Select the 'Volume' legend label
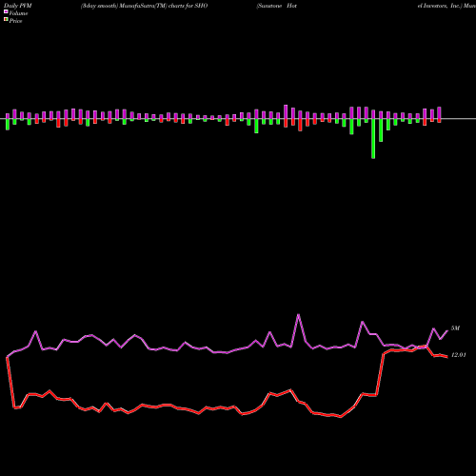The height and width of the screenshot is (476, 476). tap(18, 13)
